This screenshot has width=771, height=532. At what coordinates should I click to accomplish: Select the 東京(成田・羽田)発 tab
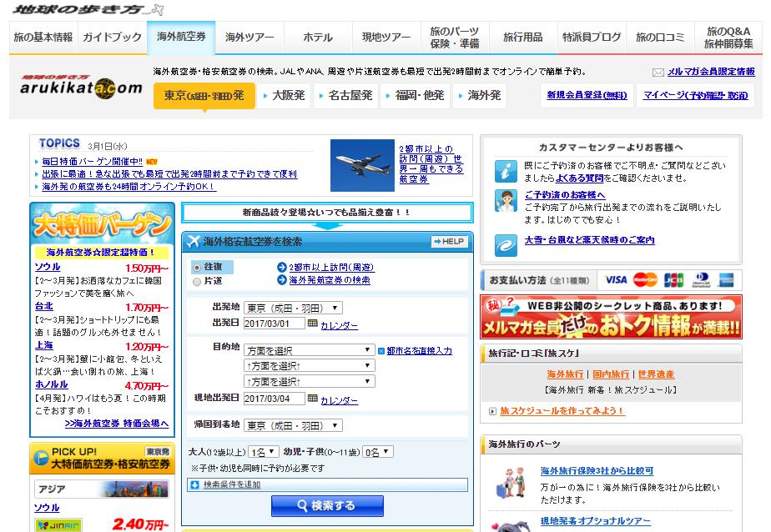pos(204,95)
